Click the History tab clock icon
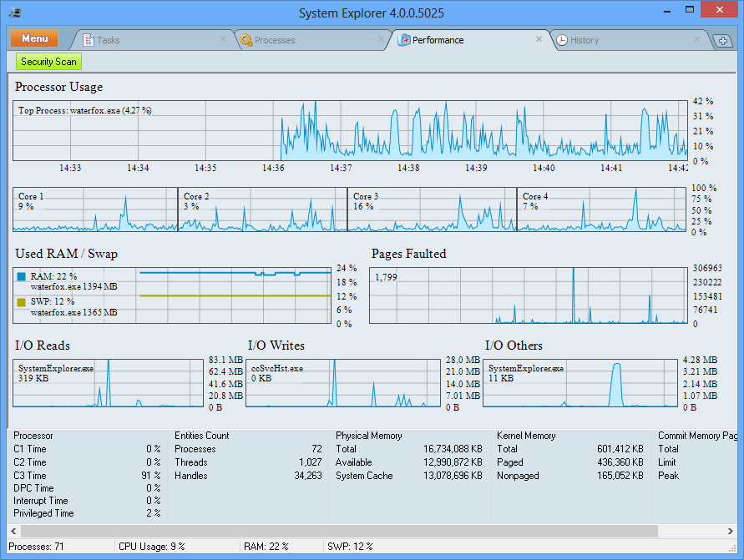Image resolution: width=744 pixels, height=560 pixels. tap(562, 40)
